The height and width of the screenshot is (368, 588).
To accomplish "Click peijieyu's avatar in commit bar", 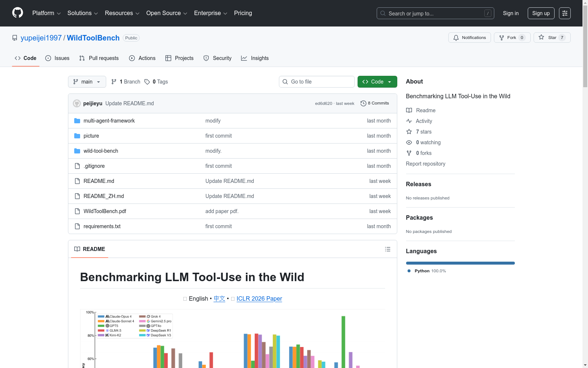I will 77,103.
